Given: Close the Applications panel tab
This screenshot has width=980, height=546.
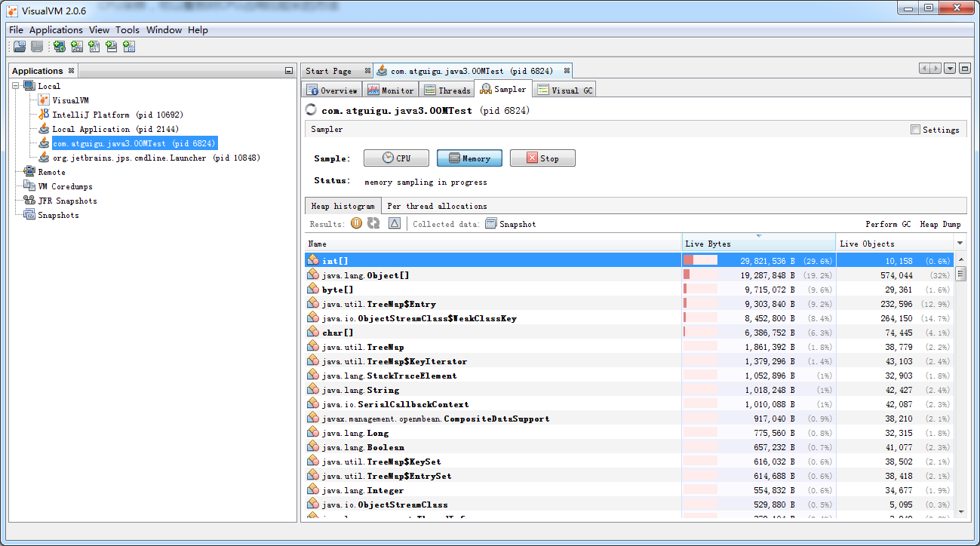Looking at the screenshot, I should tap(72, 71).
